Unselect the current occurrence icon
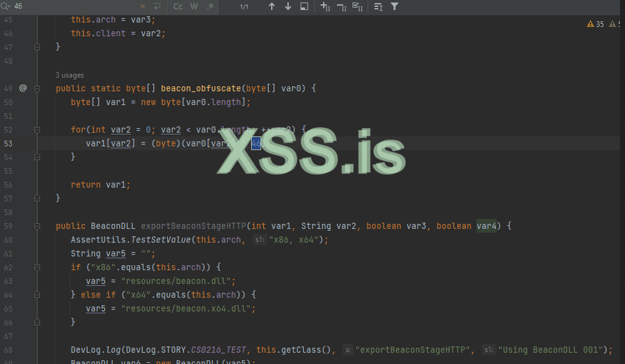The height and width of the screenshot is (364, 625). point(341,6)
